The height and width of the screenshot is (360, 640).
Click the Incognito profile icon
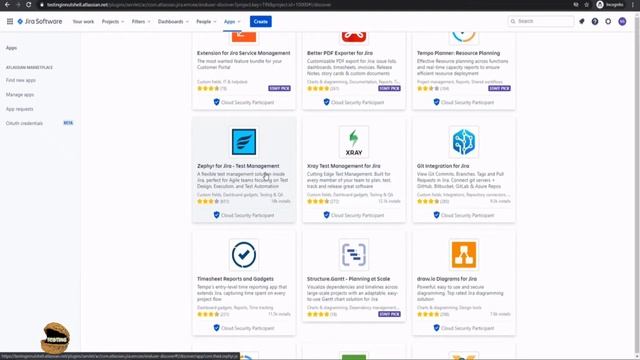(600, 4)
